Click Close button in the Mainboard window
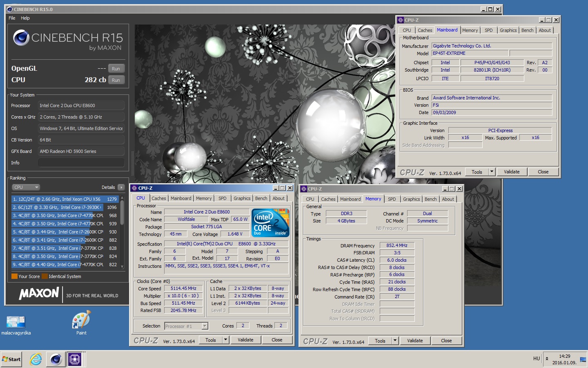 (x=543, y=172)
